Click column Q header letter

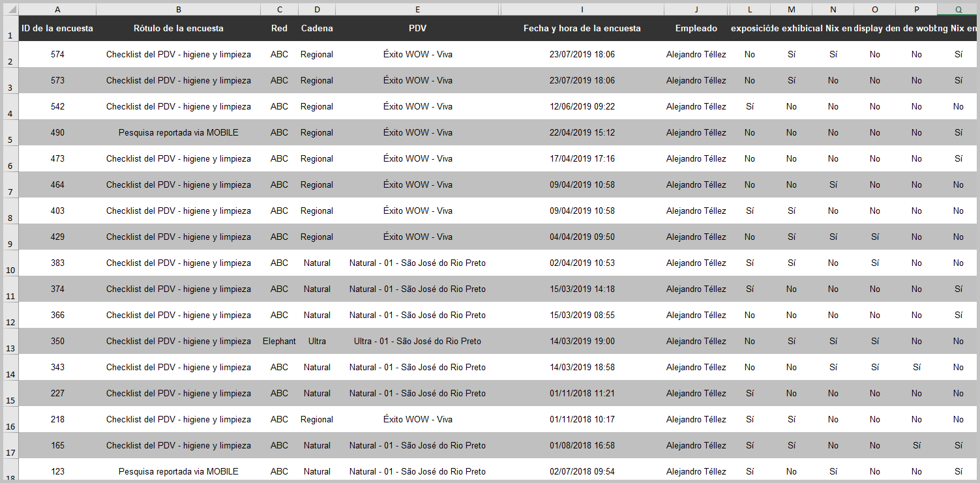(958, 9)
